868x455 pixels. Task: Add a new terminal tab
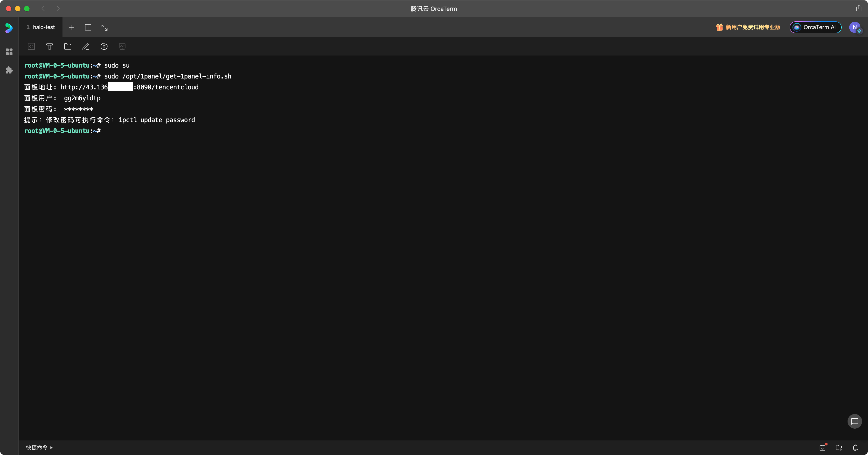click(72, 27)
